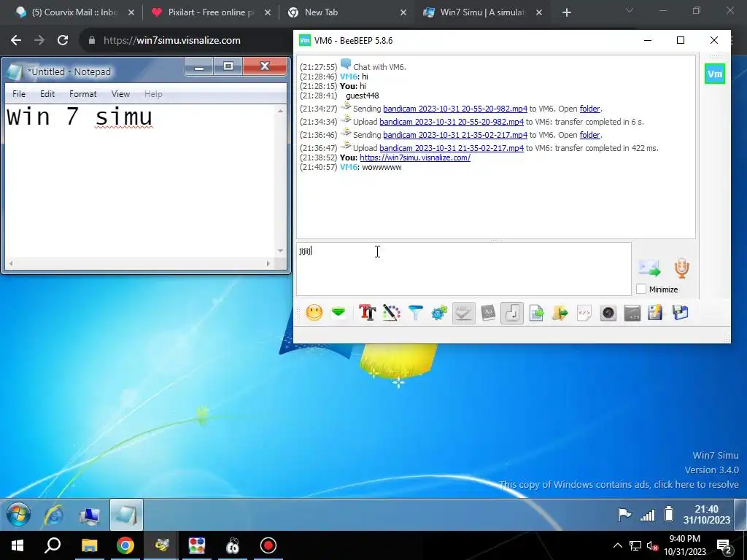Switch to the Pixilart browser tab

tap(211, 12)
